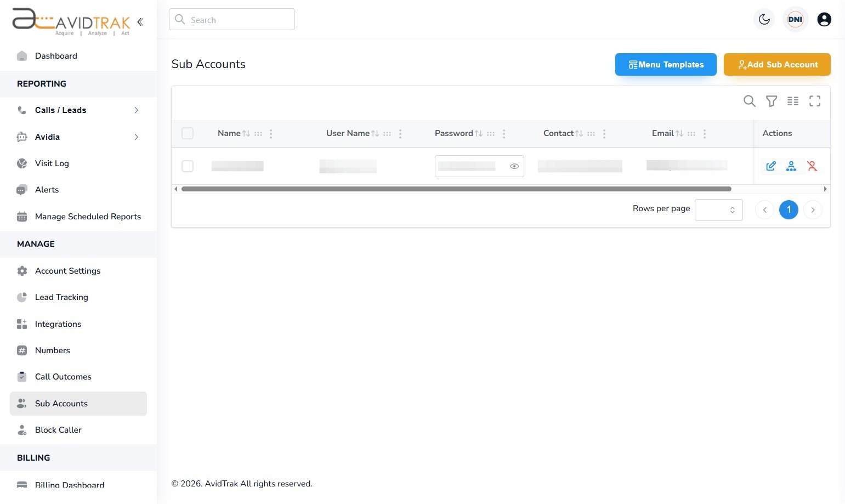Open the DNI badge icon
This screenshot has height=504, width=845.
coord(795,20)
